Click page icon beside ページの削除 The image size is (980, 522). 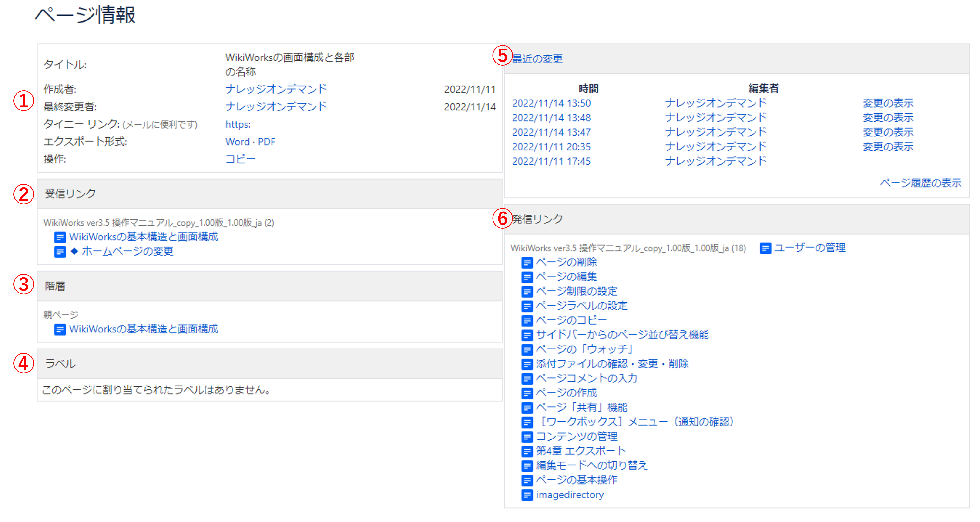pos(527,262)
